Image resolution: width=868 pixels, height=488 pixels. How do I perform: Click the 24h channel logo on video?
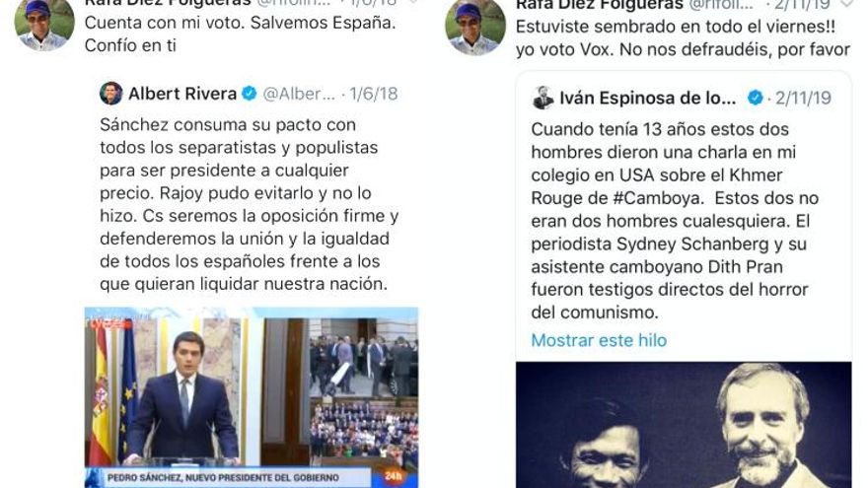coord(393,476)
